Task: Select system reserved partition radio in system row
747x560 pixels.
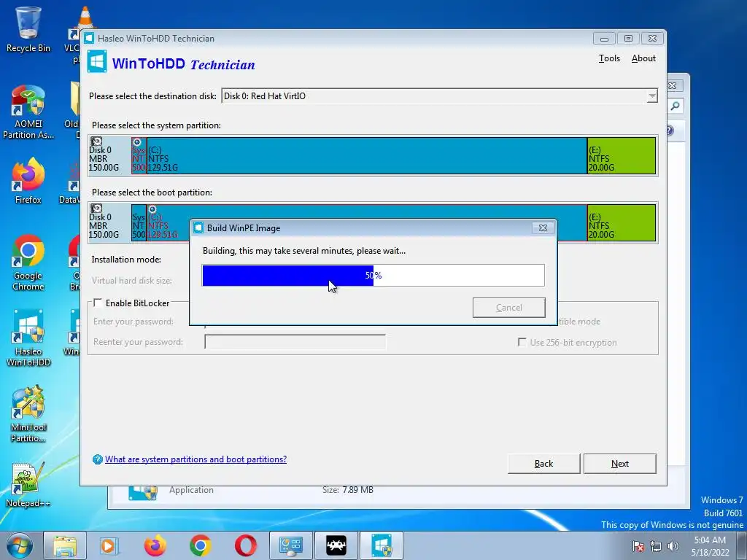Action: [x=137, y=142]
